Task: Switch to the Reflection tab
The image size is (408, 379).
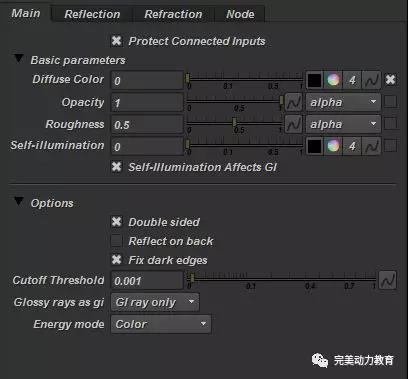Action: (x=92, y=14)
